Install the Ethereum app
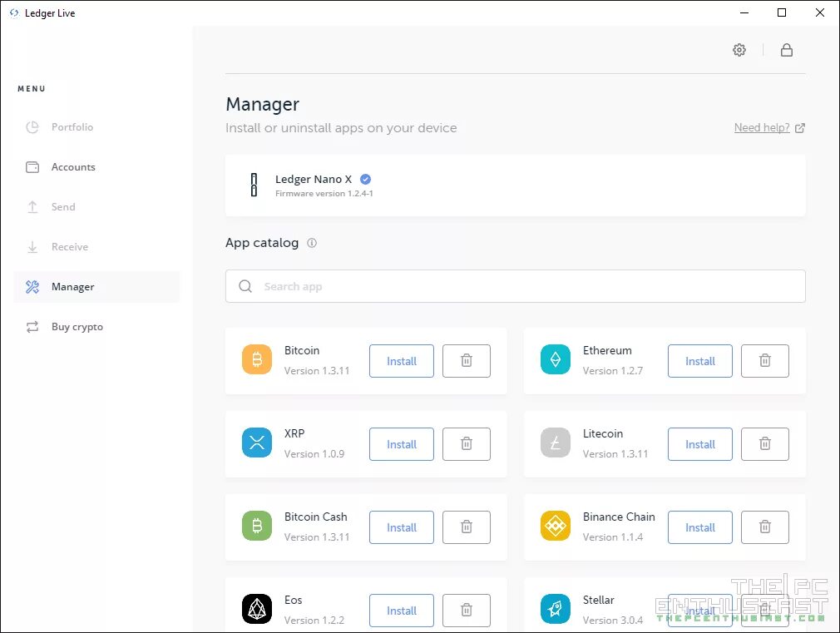Viewport: 840px width, 633px height. [700, 361]
